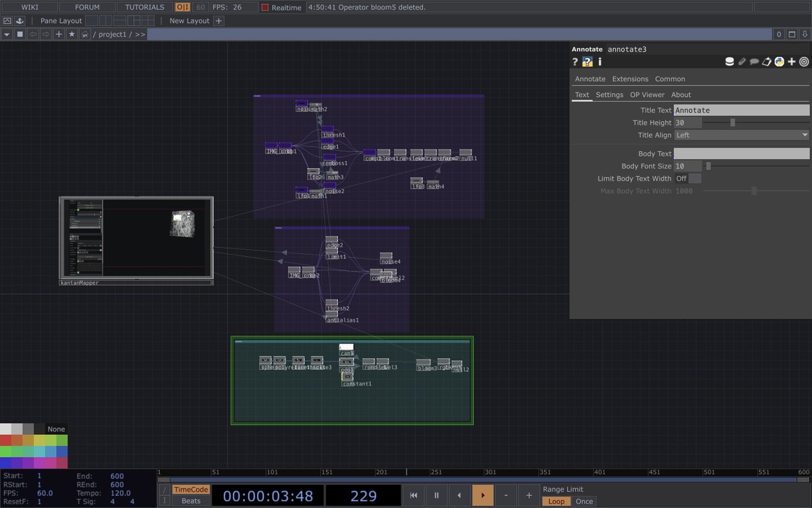The height and width of the screenshot is (508, 812).
Task: Click the target icon in parameter header
Action: click(804, 62)
